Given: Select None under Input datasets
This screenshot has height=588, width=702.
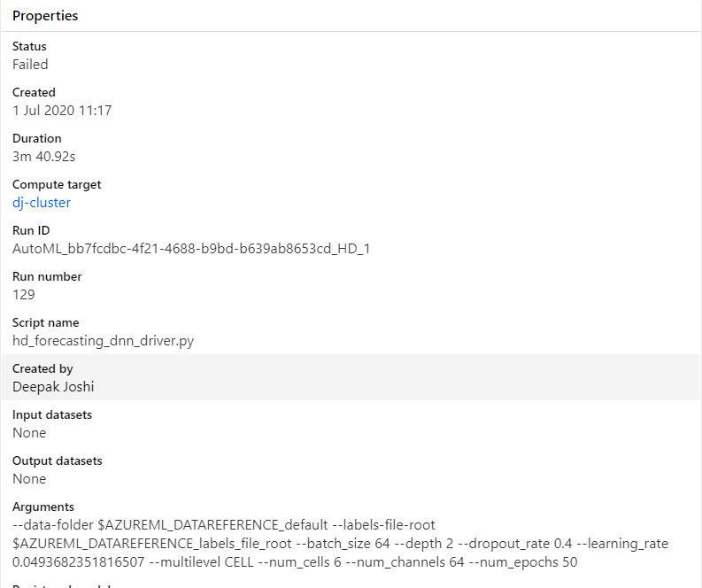Looking at the screenshot, I should click(x=29, y=433).
